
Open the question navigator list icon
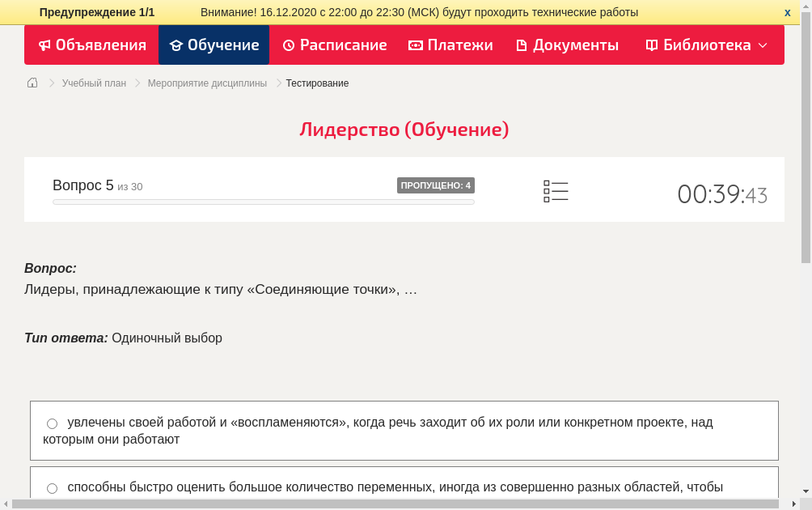tap(556, 191)
